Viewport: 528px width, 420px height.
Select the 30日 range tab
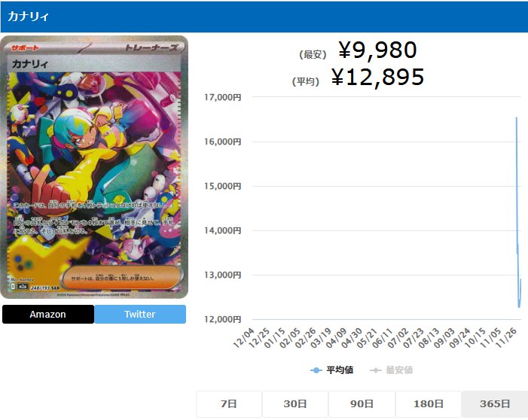click(x=295, y=404)
